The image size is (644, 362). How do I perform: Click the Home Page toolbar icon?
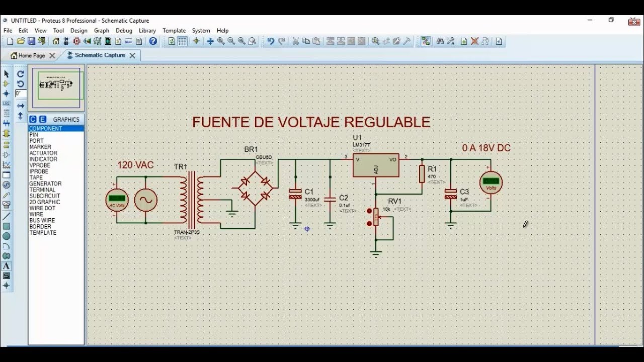coord(56,41)
